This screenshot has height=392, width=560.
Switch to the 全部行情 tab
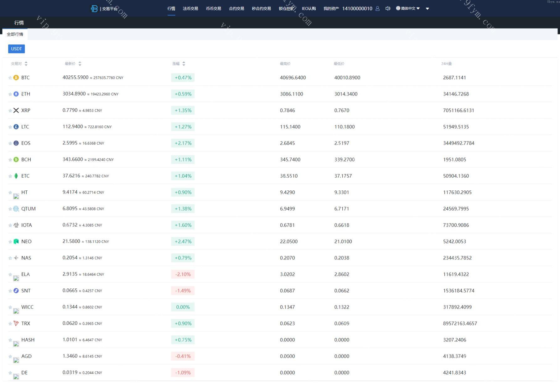[15, 34]
